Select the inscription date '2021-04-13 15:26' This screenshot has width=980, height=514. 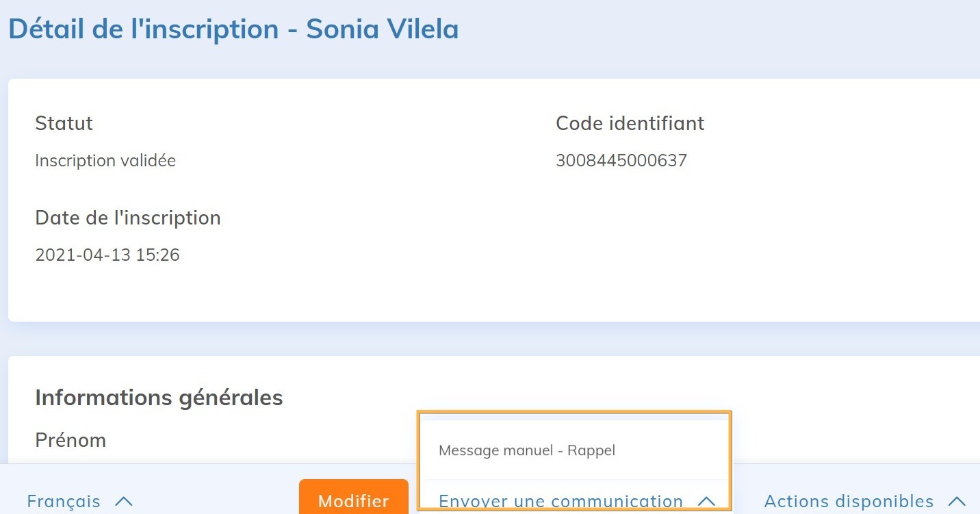click(x=107, y=254)
